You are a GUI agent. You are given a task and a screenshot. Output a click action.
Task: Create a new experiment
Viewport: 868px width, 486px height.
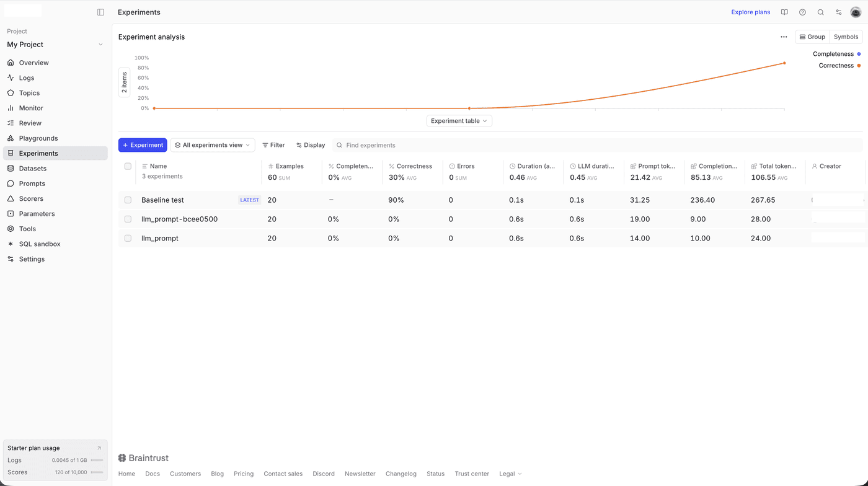(143, 144)
